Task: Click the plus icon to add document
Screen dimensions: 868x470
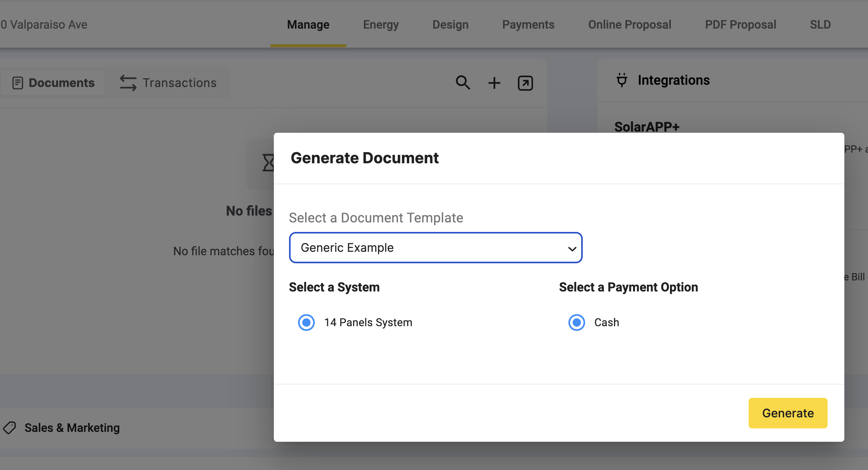Action: tap(494, 83)
